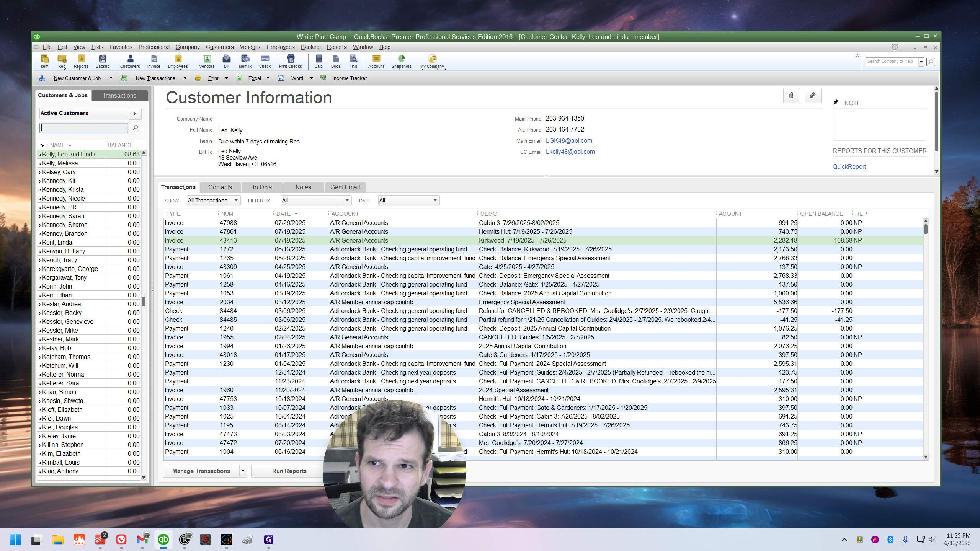The width and height of the screenshot is (980, 551).
Task: Open the QuickBooks icon in the taskbar
Action: click(x=163, y=540)
